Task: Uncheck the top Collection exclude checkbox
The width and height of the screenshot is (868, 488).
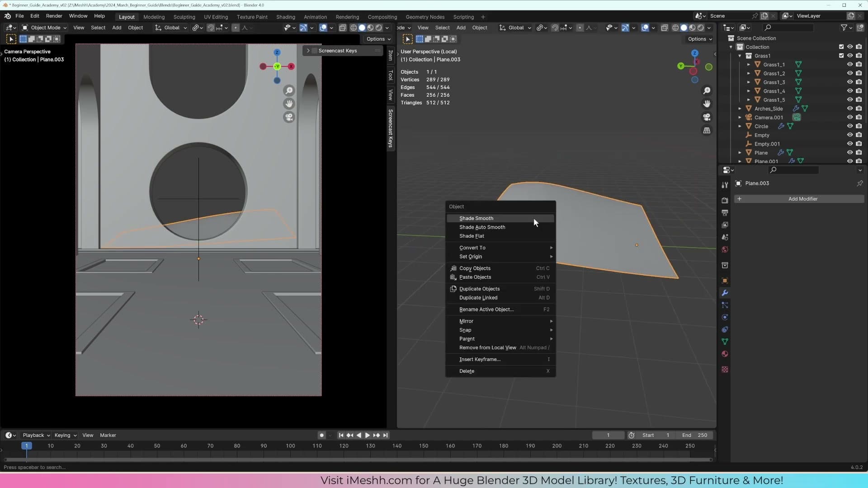Action: point(841,47)
